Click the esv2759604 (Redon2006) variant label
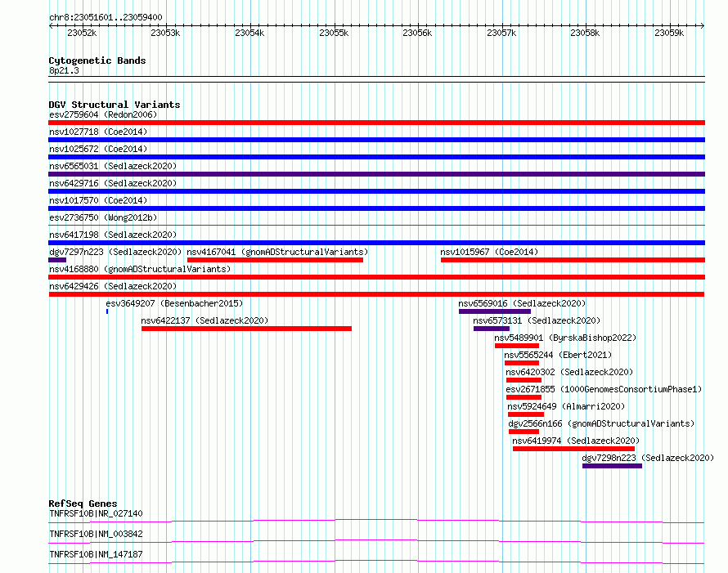This screenshot has height=573, width=728. 103,114
